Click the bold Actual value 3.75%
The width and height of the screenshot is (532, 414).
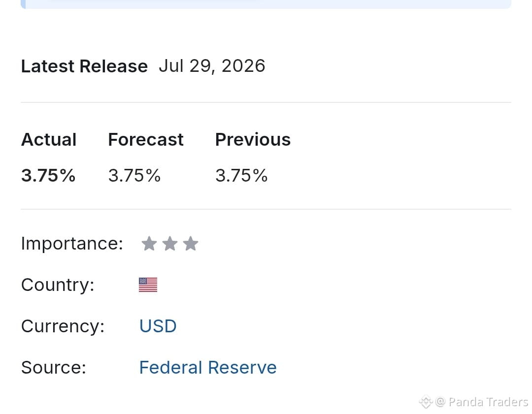point(48,176)
